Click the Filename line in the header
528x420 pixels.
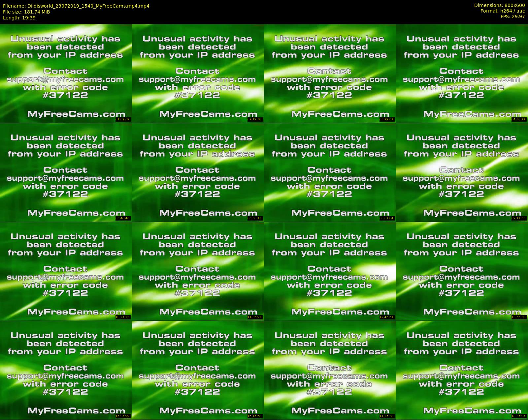(76, 6)
